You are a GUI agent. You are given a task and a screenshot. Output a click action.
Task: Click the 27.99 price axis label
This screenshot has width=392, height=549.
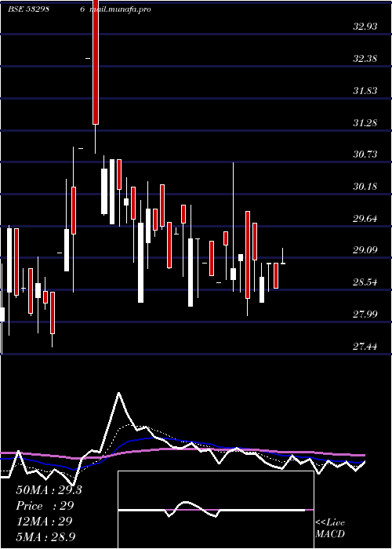point(365,314)
